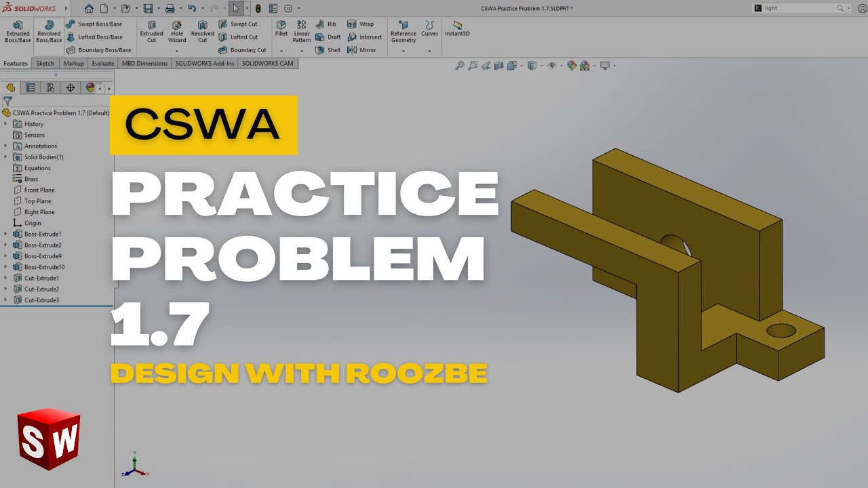868x488 pixels.
Task: Print the document using printer icon
Action: pyautogui.click(x=170, y=8)
